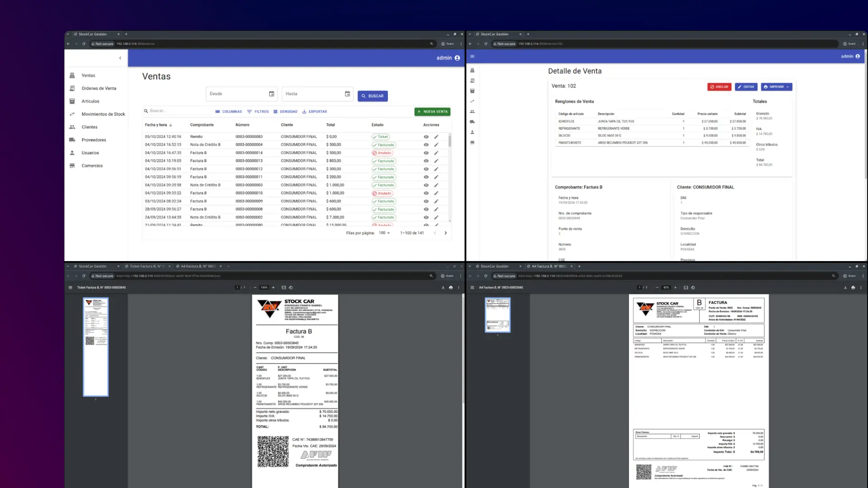The height and width of the screenshot is (488, 868).
Task: Open the Artículos sidebar item
Action: point(90,101)
